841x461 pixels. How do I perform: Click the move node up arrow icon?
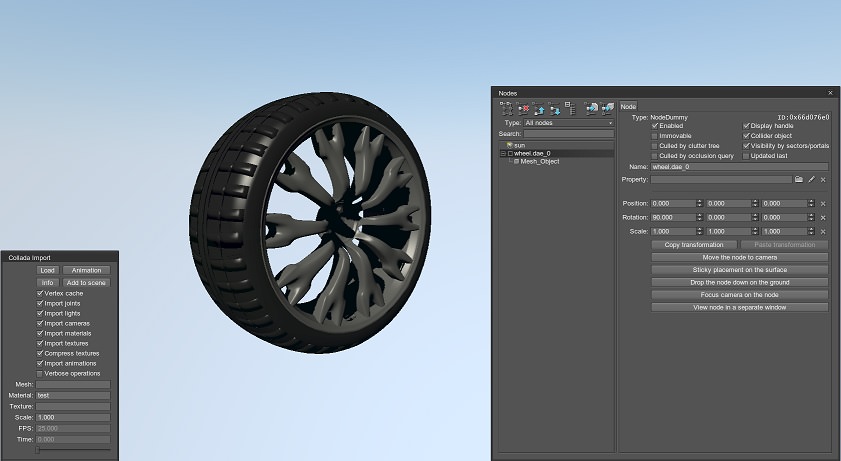539,108
